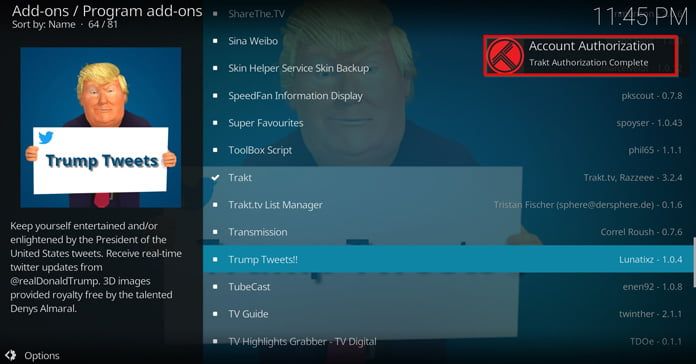Click the Options gear icon
Image resolution: width=696 pixels, height=364 pixels.
[11, 355]
